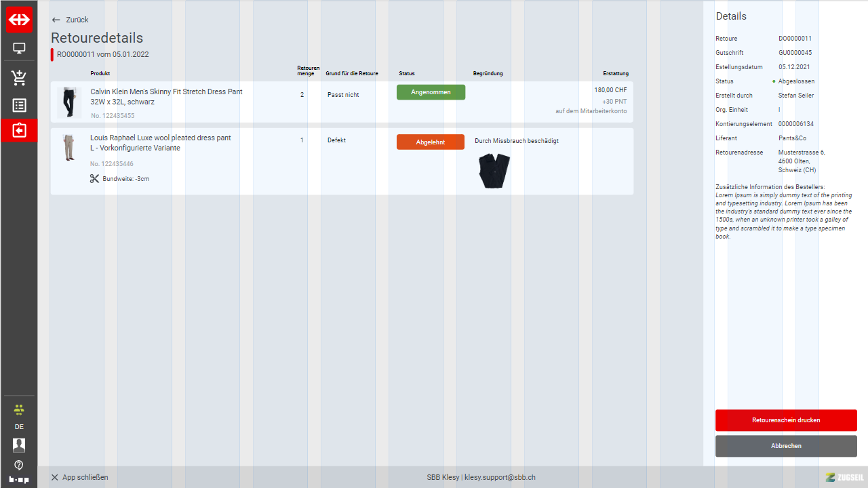Click the SBB logo in the sidebar
868x488 pixels.
19,19
